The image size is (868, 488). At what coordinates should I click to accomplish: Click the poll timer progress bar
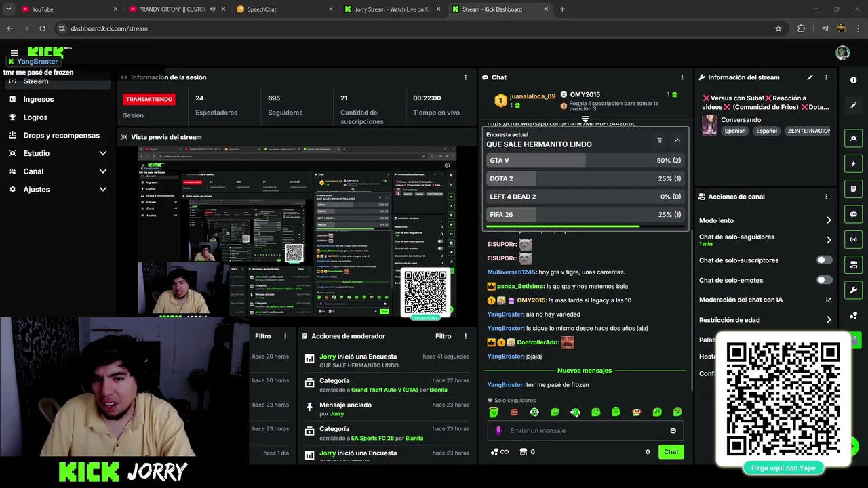(585, 226)
